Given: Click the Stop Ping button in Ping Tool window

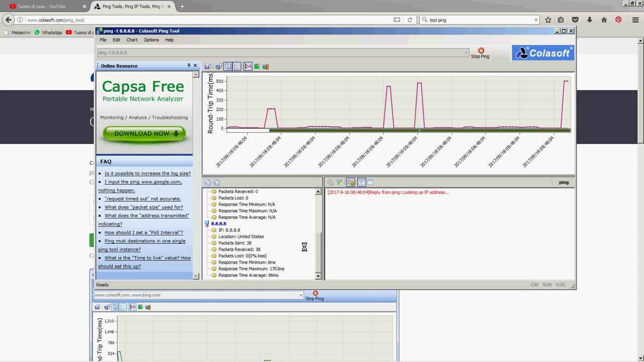Looking at the screenshot, I should tap(480, 53).
